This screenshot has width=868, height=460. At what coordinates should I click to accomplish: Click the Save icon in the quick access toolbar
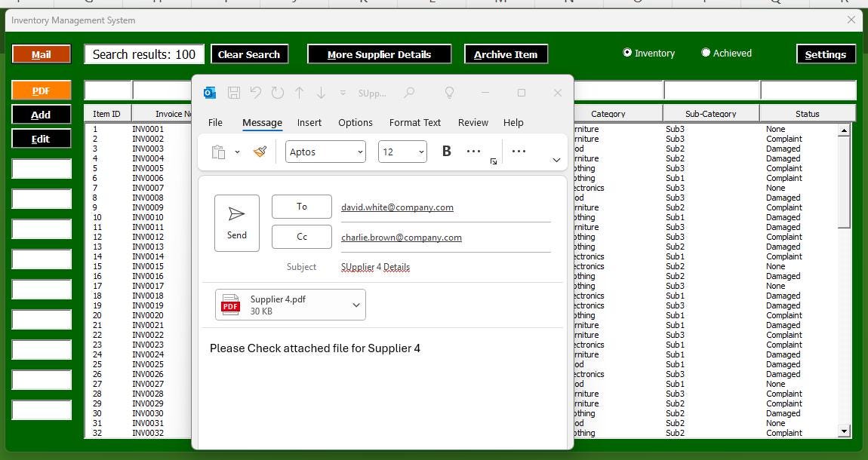(233, 92)
